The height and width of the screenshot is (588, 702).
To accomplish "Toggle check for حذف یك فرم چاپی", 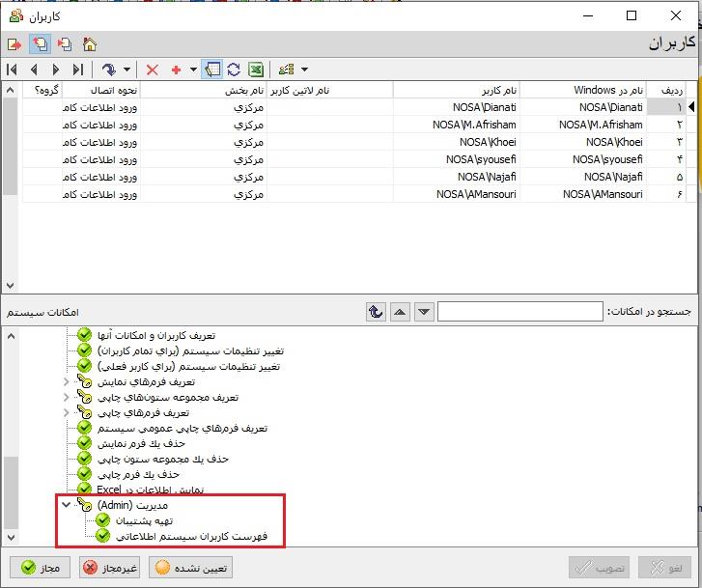I will pyautogui.click(x=84, y=474).
